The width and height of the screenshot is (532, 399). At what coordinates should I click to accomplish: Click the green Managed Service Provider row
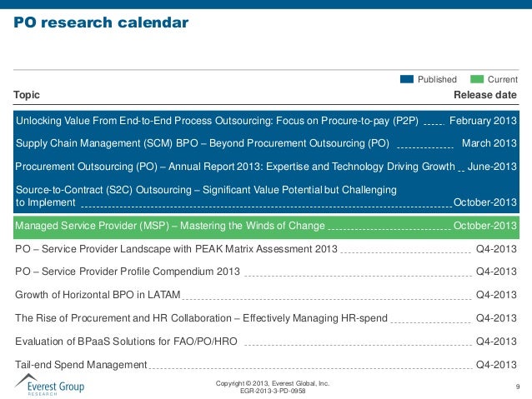pyautogui.click(x=266, y=226)
